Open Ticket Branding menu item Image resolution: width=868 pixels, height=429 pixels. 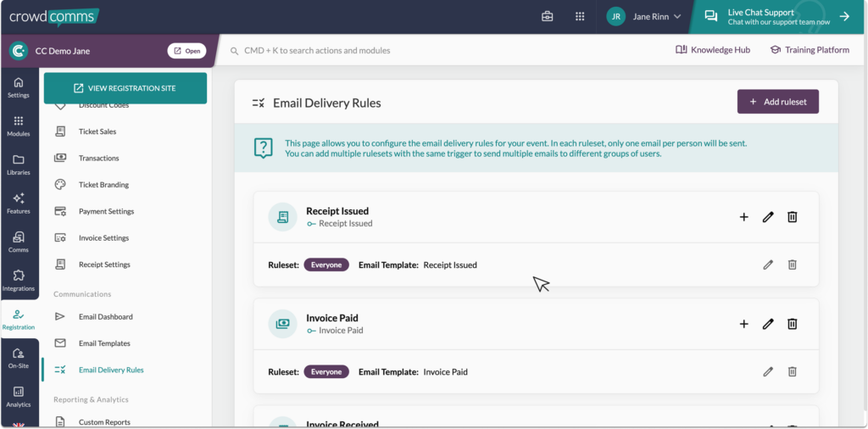103,185
